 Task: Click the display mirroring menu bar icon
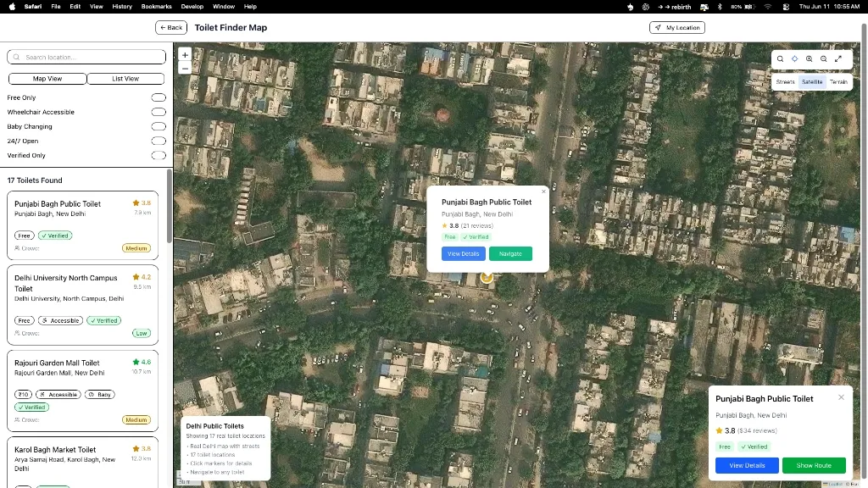[704, 7]
